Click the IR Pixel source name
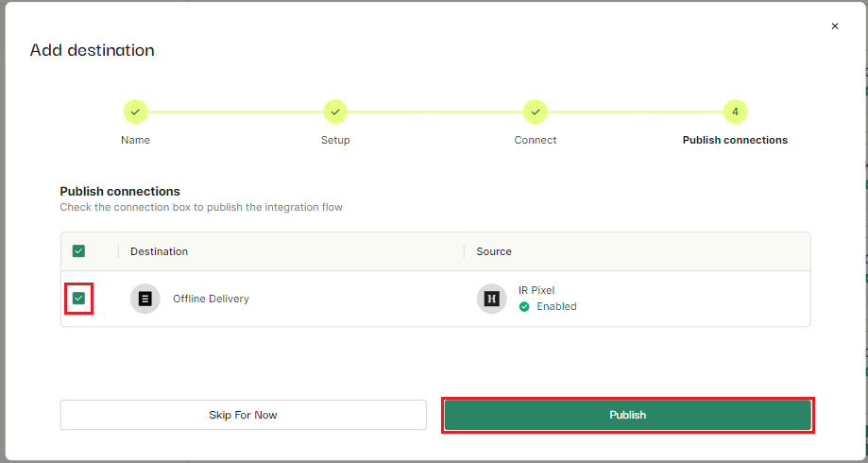 click(536, 290)
